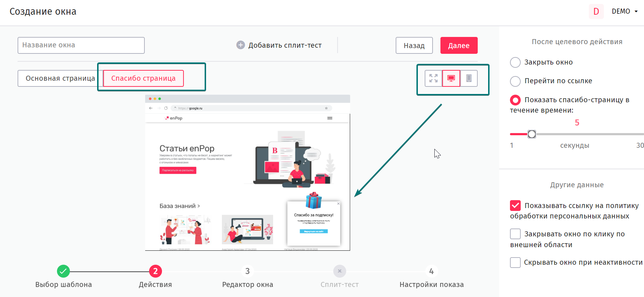Click the green checkmark step Выбор шаблона
The height and width of the screenshot is (297, 644).
(x=63, y=271)
